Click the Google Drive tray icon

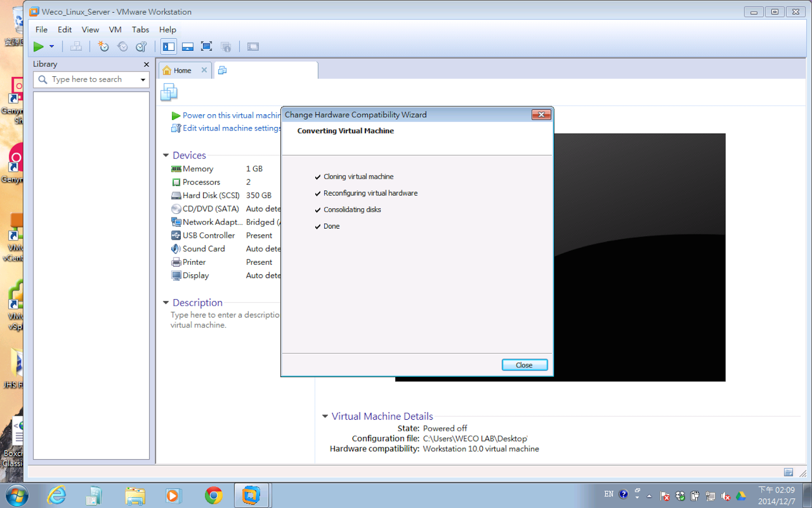tap(741, 496)
